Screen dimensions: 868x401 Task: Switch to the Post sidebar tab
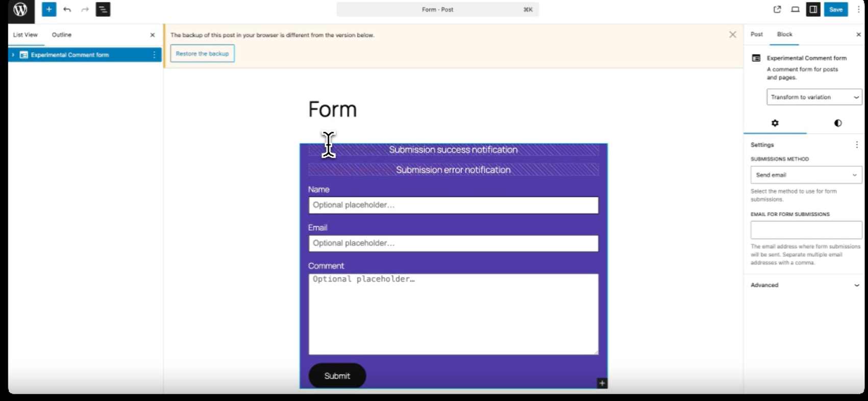click(757, 34)
